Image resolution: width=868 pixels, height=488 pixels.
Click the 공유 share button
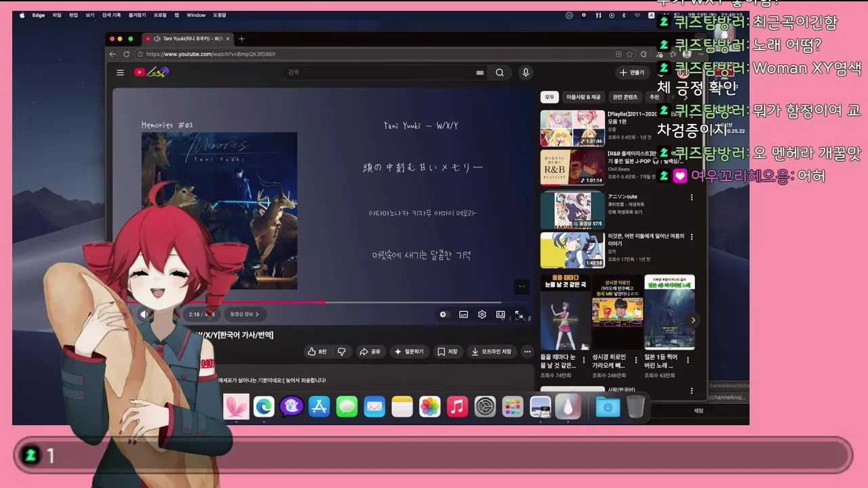[370, 352]
